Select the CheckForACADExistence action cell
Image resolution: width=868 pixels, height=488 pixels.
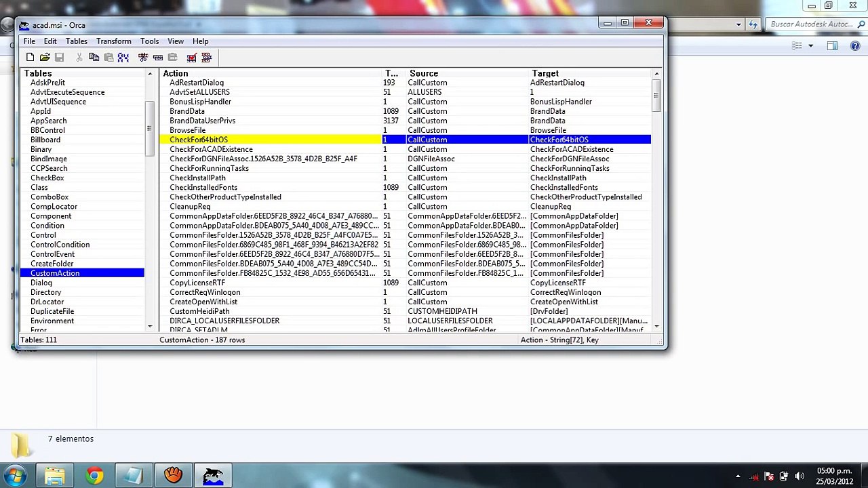click(211, 149)
